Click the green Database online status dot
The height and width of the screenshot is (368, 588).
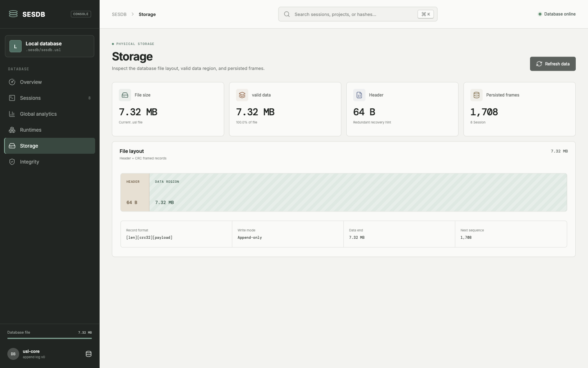pyautogui.click(x=540, y=14)
